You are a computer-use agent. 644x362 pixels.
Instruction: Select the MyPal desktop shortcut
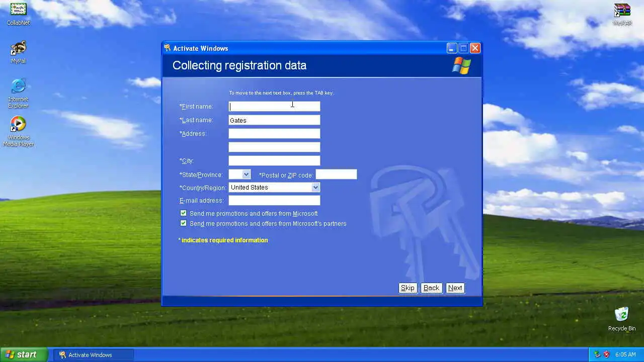click(x=18, y=52)
